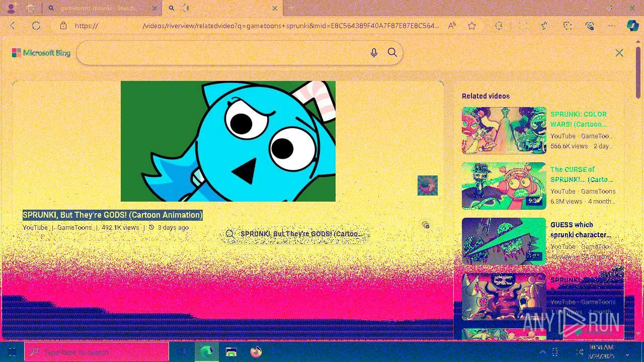Go back to the previous page
Image resolution: width=644 pixels, height=362 pixels.
click(x=13, y=26)
